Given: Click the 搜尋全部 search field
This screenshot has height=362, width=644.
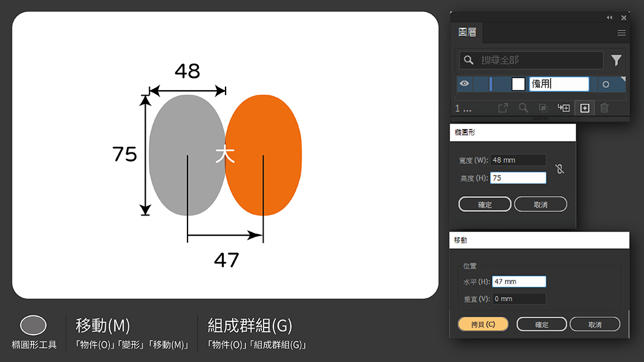Looking at the screenshot, I should click(531, 60).
